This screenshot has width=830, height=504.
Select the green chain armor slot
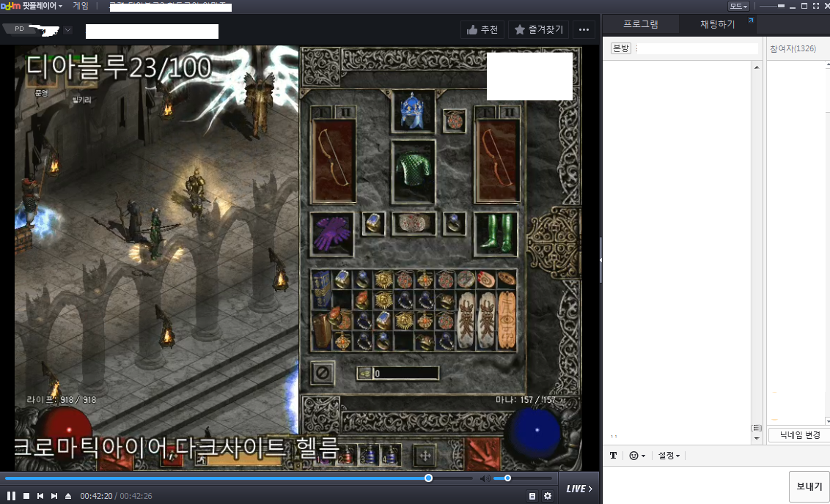[414, 172]
